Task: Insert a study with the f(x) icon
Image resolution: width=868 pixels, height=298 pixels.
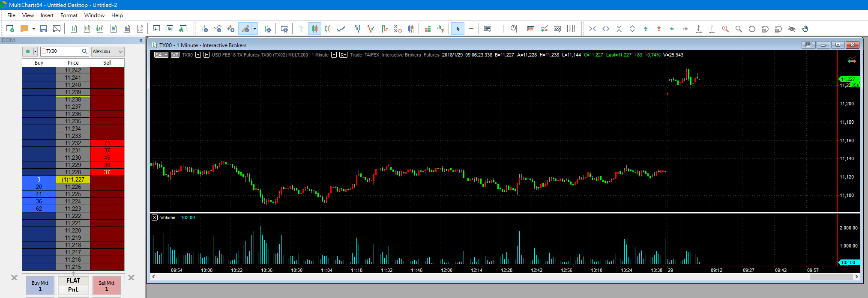Action: point(170,29)
